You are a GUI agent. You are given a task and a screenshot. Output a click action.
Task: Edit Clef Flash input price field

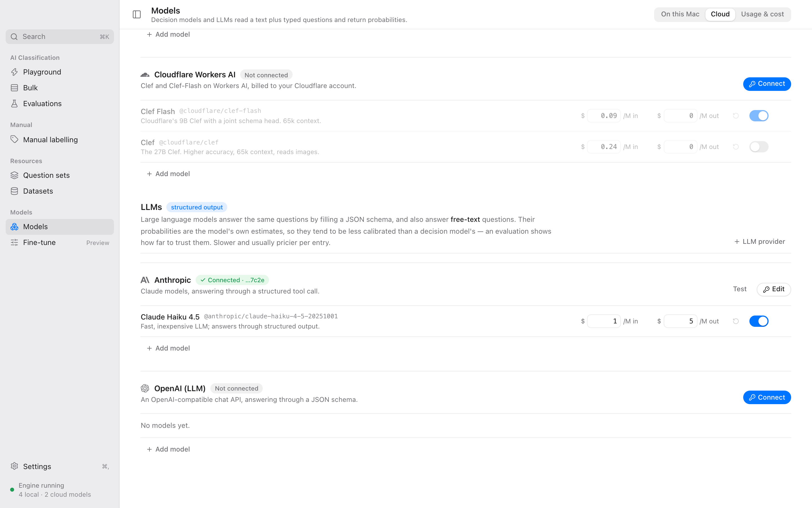point(604,116)
